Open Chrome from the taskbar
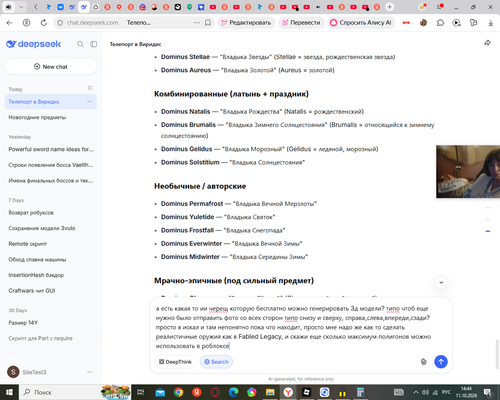This screenshot has width=500, height=400. coord(178,392)
